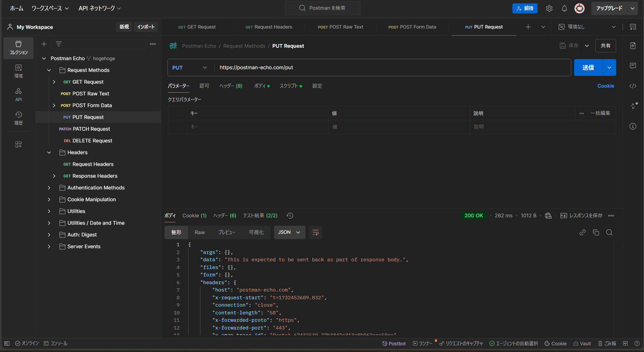Click the Cookie link
The width and height of the screenshot is (644, 352).
point(605,86)
